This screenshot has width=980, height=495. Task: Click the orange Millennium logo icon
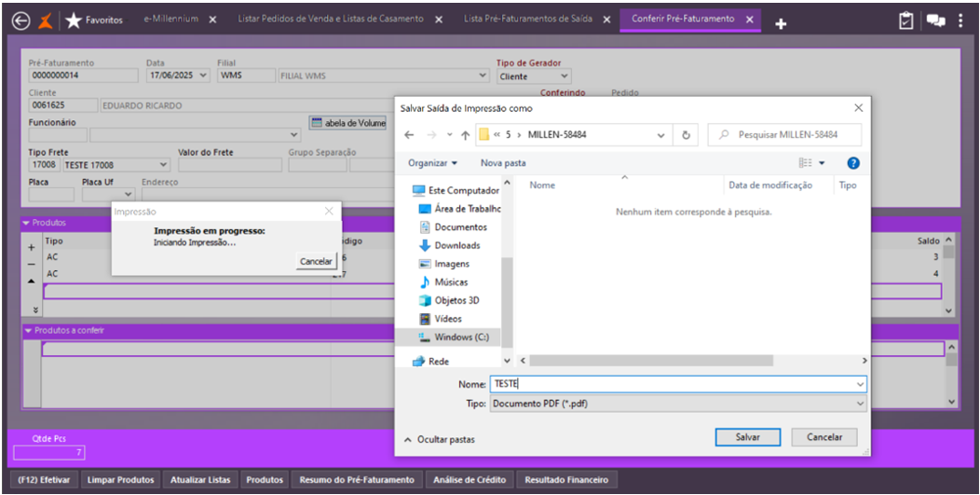click(46, 21)
